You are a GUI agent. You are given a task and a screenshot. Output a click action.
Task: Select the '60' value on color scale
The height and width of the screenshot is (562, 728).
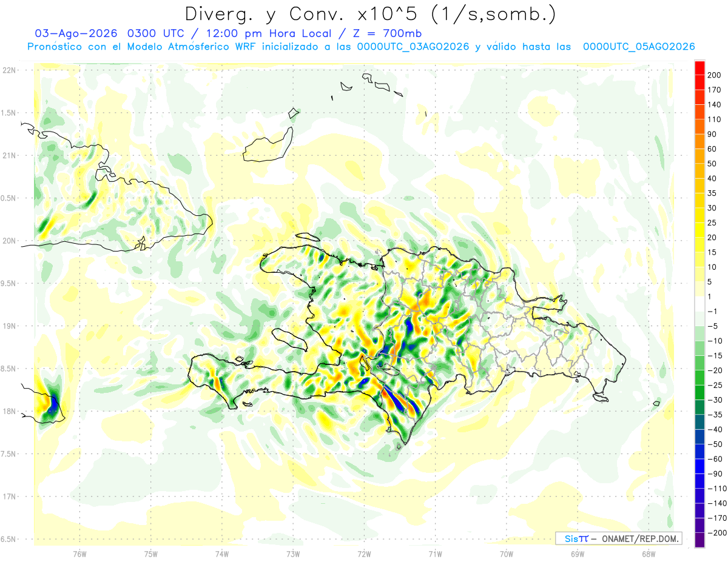pos(712,149)
